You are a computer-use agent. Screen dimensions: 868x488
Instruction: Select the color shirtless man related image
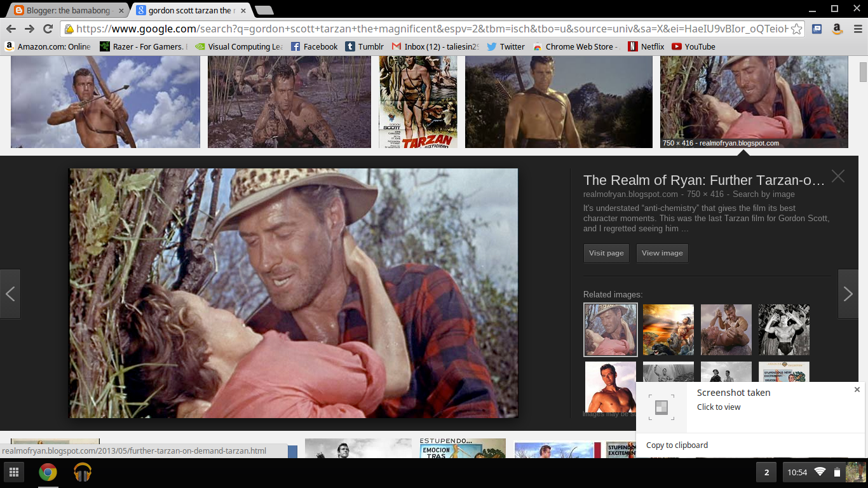pos(611,387)
